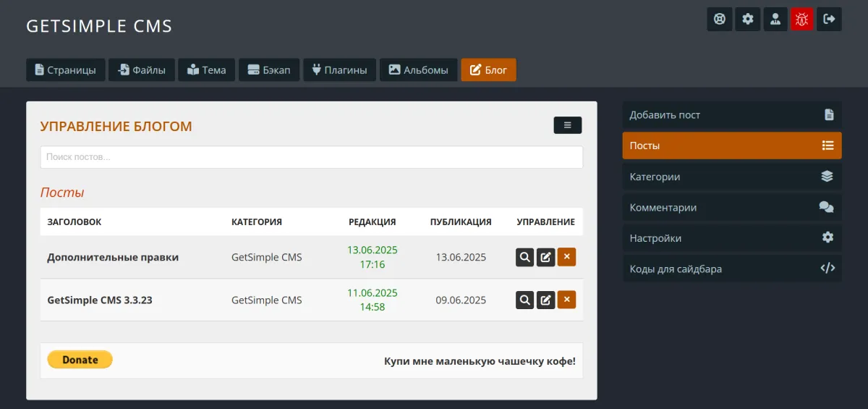Open the user profile icon in header
This screenshot has height=409, width=868.
click(x=775, y=19)
